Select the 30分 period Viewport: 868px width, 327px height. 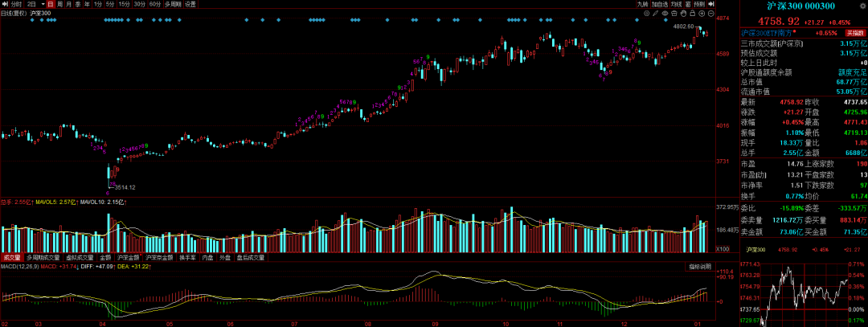pos(140,4)
